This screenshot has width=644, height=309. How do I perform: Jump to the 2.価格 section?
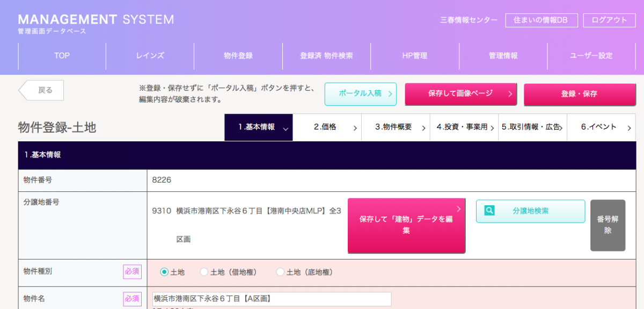tap(327, 127)
